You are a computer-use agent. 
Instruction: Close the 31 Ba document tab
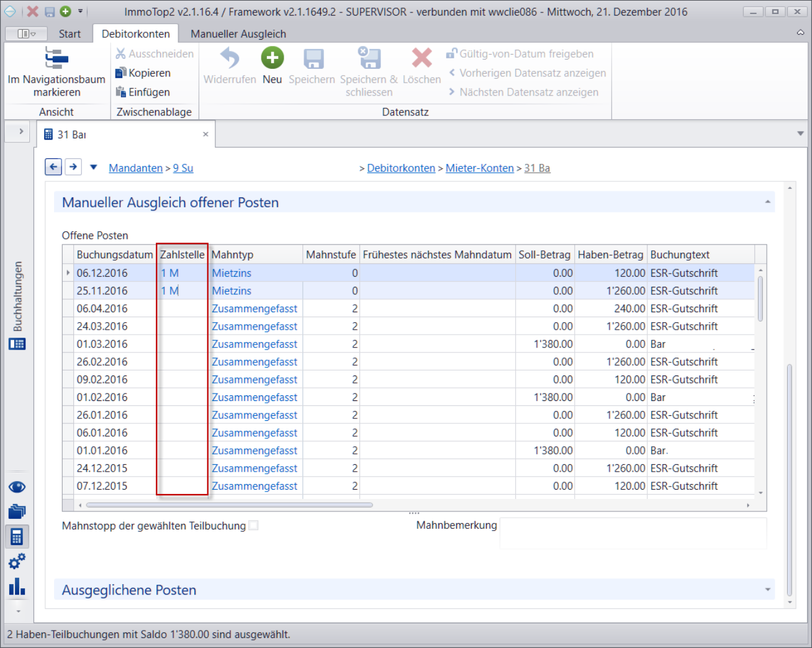coord(205,134)
